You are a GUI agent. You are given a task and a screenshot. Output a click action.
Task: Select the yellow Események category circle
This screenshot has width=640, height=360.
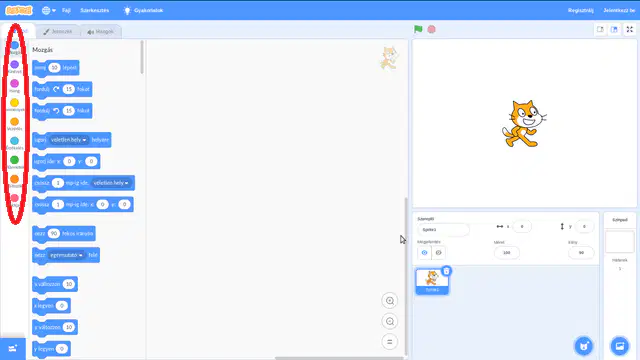click(14, 102)
